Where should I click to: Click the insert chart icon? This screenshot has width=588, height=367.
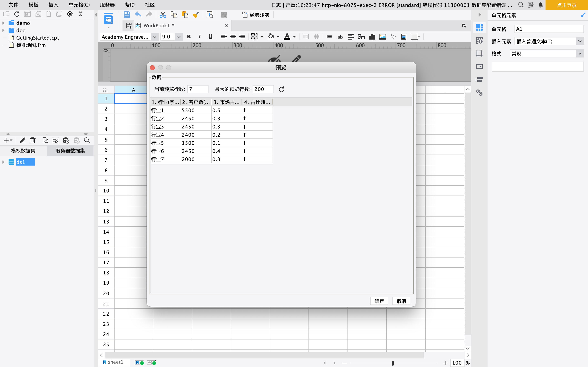pyautogui.click(x=372, y=37)
